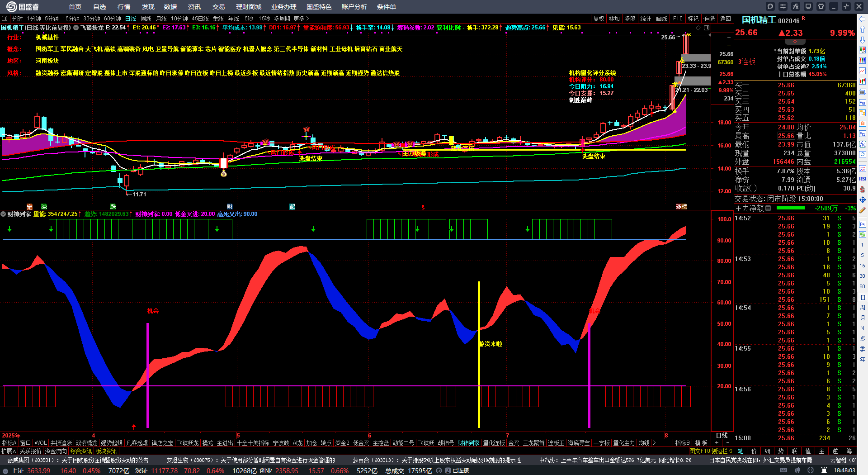The width and height of the screenshot is (868, 475).
Task: Select the 筹 chip distribution tab
Action: (x=849, y=451)
